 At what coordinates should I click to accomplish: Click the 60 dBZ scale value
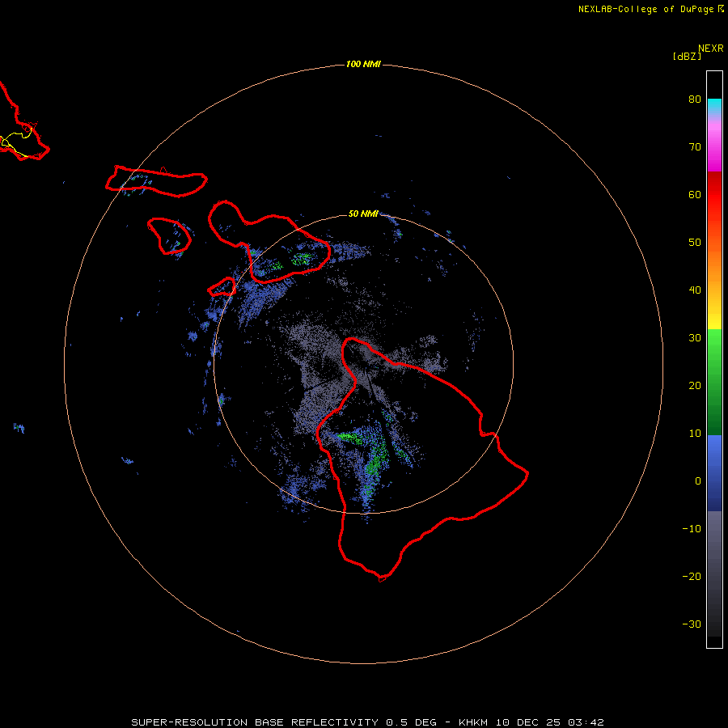[695, 194]
